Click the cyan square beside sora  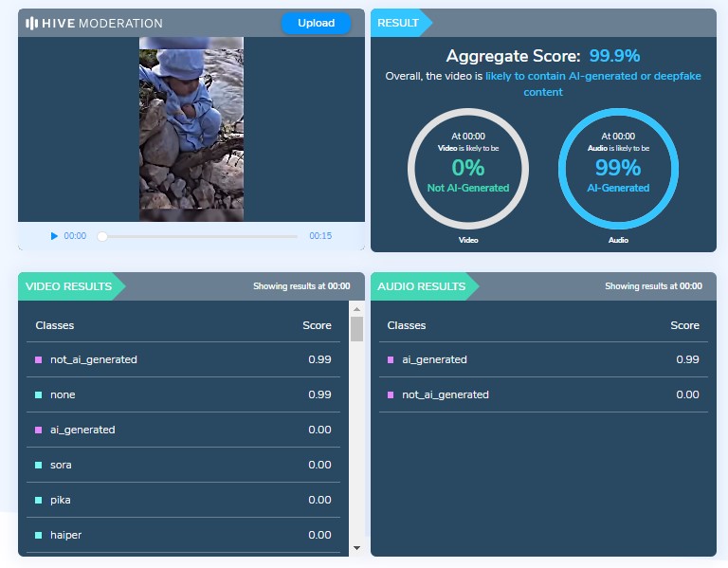[39, 466]
